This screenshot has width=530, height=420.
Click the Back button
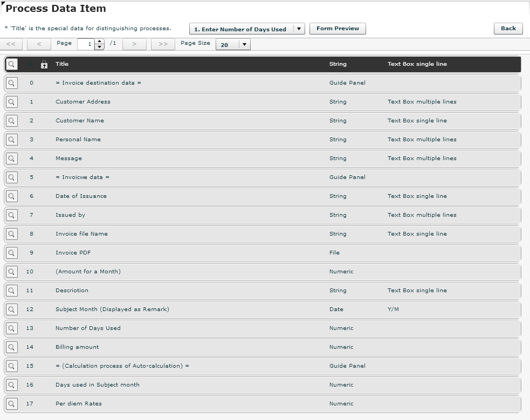tap(508, 29)
